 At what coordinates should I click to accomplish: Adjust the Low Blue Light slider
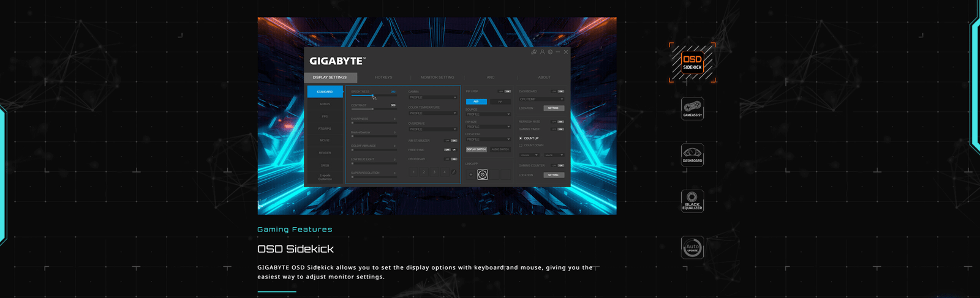(x=374, y=163)
